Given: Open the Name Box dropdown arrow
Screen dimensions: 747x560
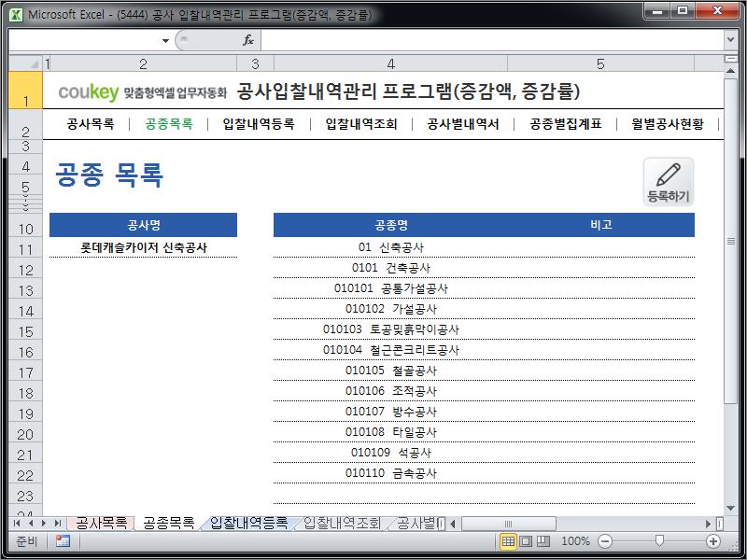Looking at the screenshot, I should pos(165,40).
